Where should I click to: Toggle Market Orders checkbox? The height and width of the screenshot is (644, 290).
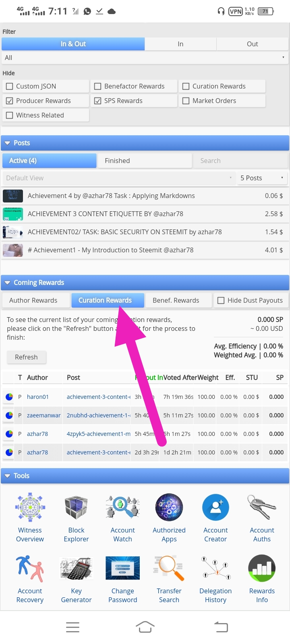[186, 101]
